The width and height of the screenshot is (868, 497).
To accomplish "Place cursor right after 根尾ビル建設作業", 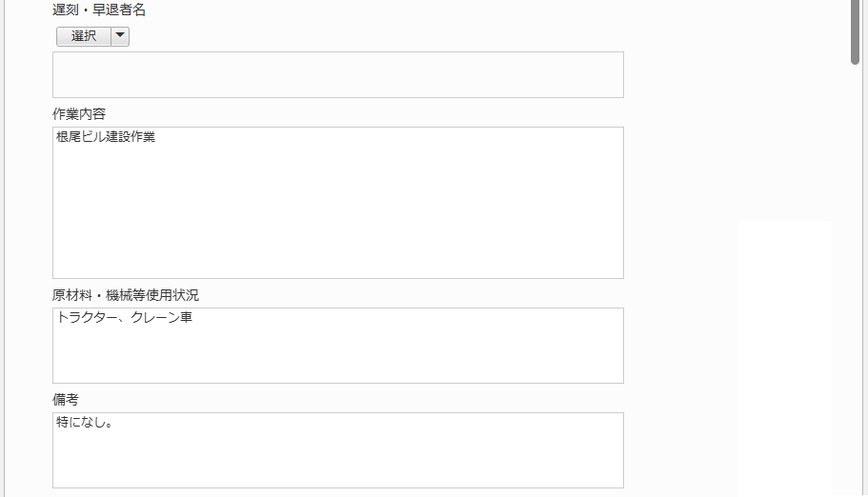I will 156,137.
